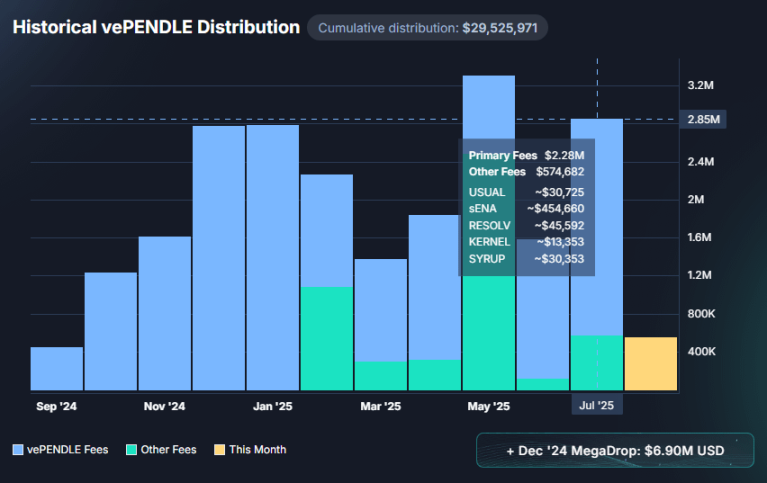767x483 pixels.
Task: Click the Sep '24 x-axis label
Action: (x=56, y=406)
